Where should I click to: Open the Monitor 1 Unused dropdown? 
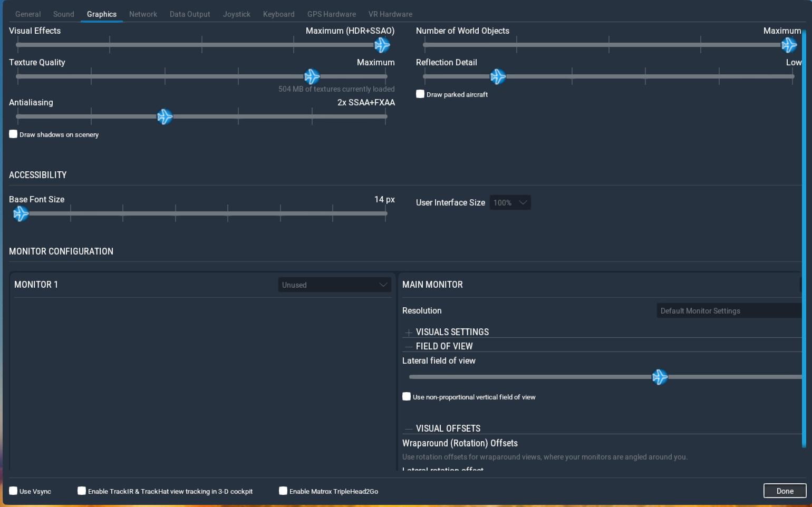coord(334,285)
